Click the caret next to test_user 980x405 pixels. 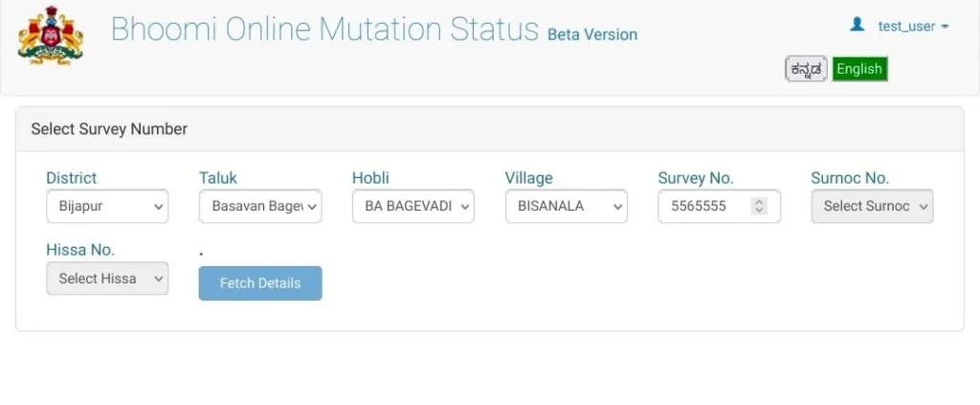point(945,26)
